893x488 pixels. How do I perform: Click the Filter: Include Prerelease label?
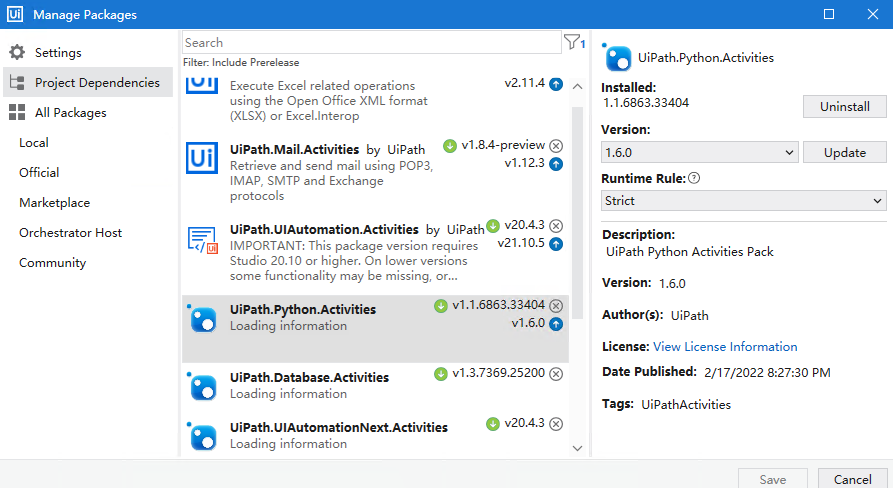click(x=241, y=62)
